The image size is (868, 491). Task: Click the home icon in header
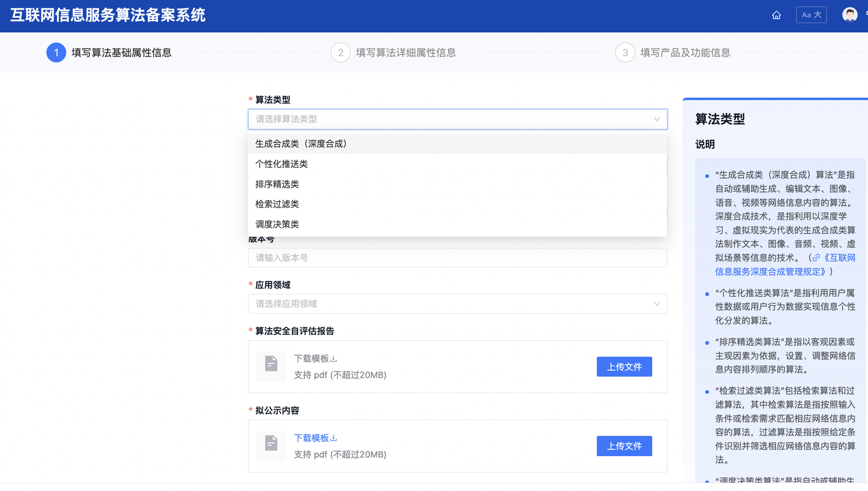pyautogui.click(x=776, y=15)
